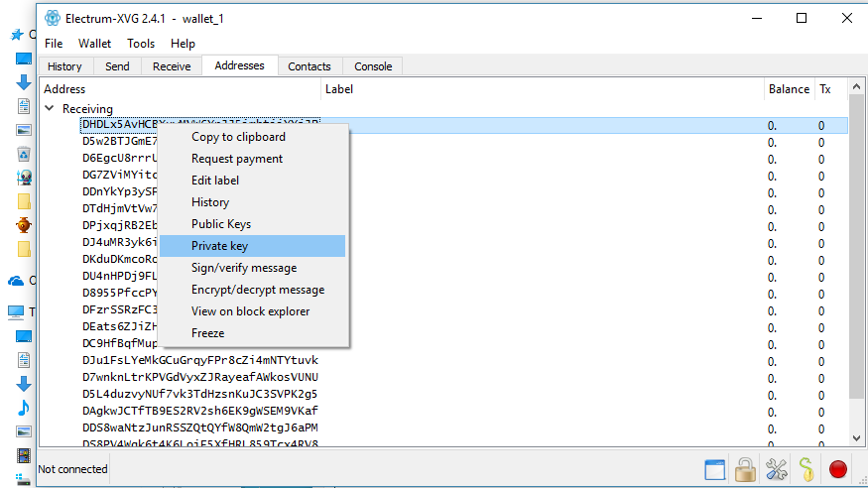Open Videos filmstrip icon in File Explorer sidebar
Image resolution: width=868 pixels, height=488 pixels.
(x=23, y=455)
